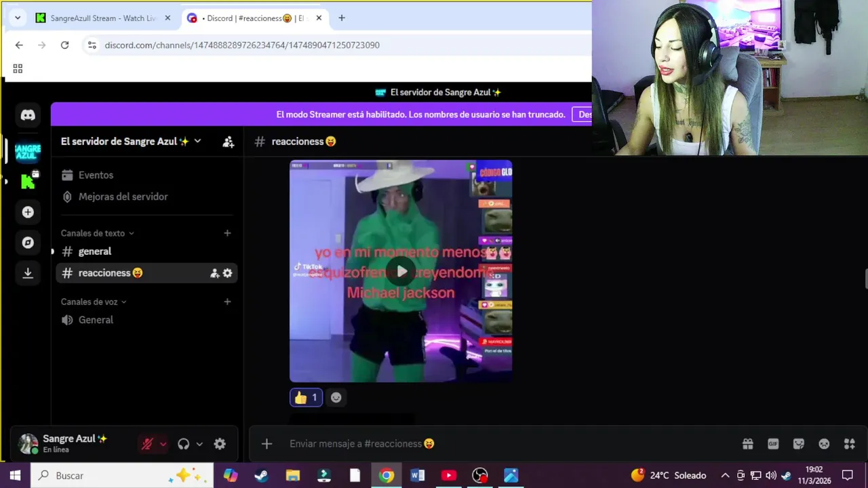This screenshot has height=488, width=868.
Task: Click the invite people icon beside server name
Action: pyautogui.click(x=229, y=142)
